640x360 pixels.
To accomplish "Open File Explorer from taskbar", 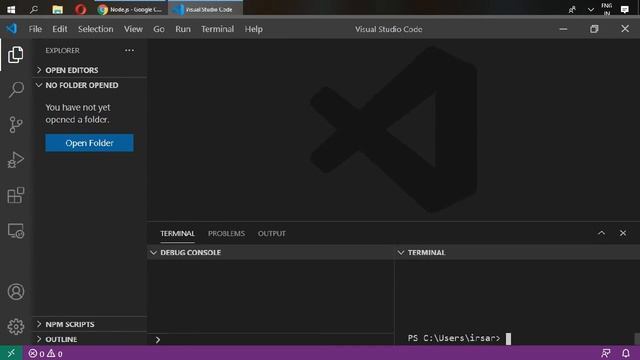I will pos(58,9).
